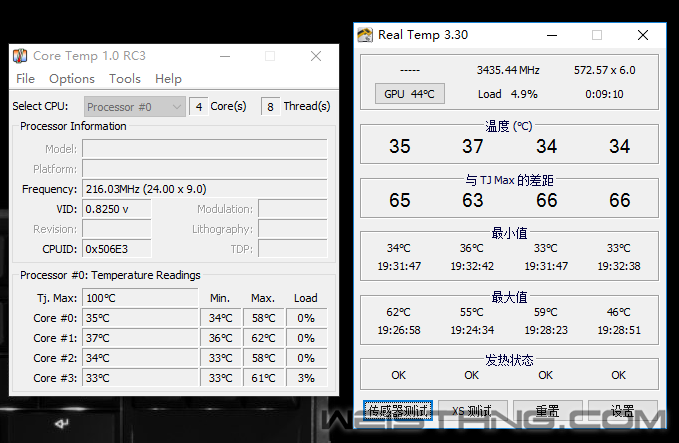Click the Tj. Max field showing 100°C
679x443 pixels.
coord(140,298)
